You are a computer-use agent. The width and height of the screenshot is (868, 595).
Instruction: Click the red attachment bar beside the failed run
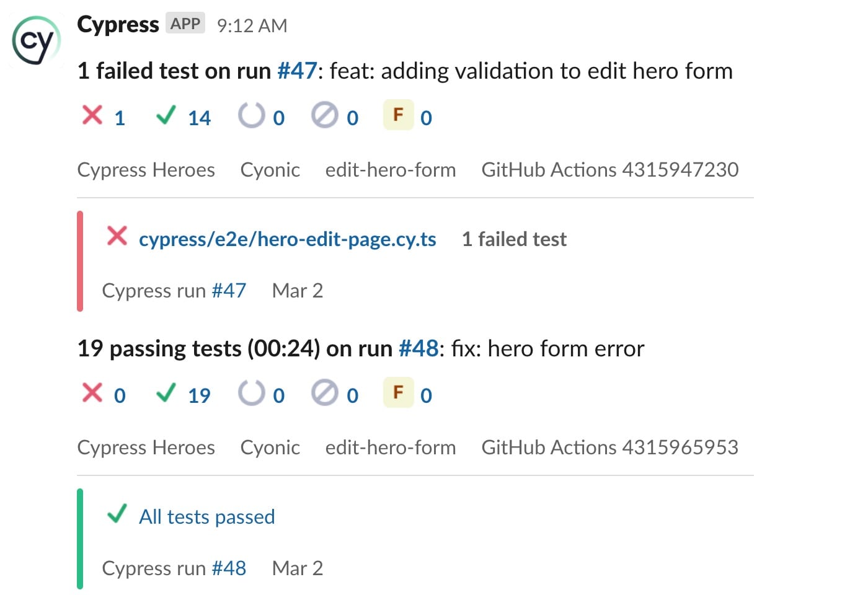pos(79,261)
